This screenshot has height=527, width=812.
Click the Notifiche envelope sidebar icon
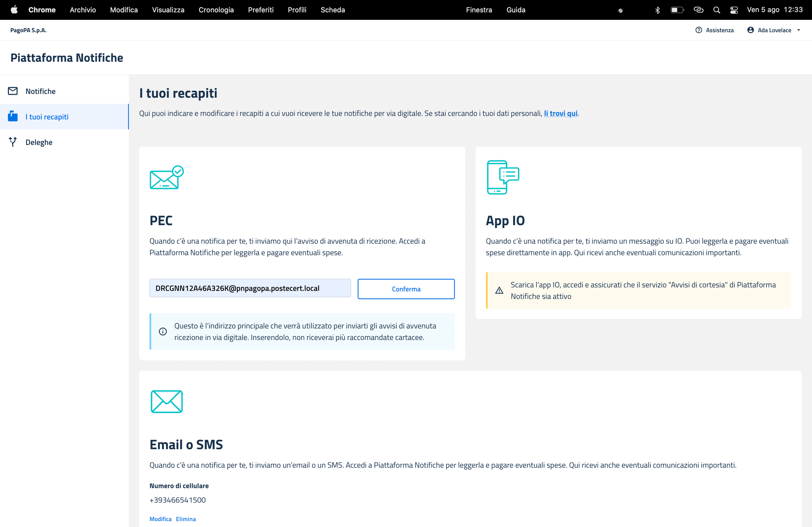[13, 91]
